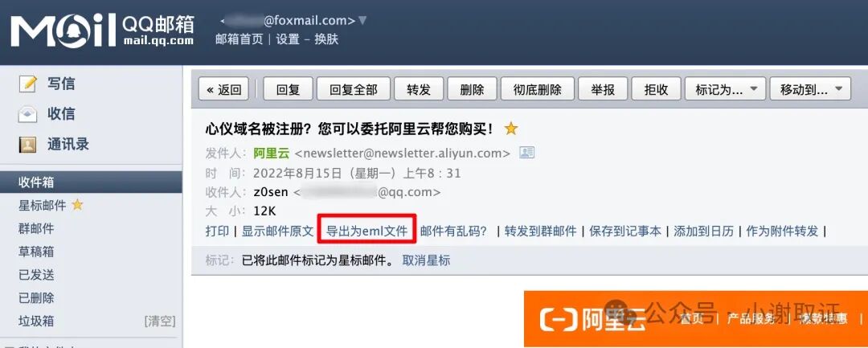Toggle the star beside the email subject

511,129
